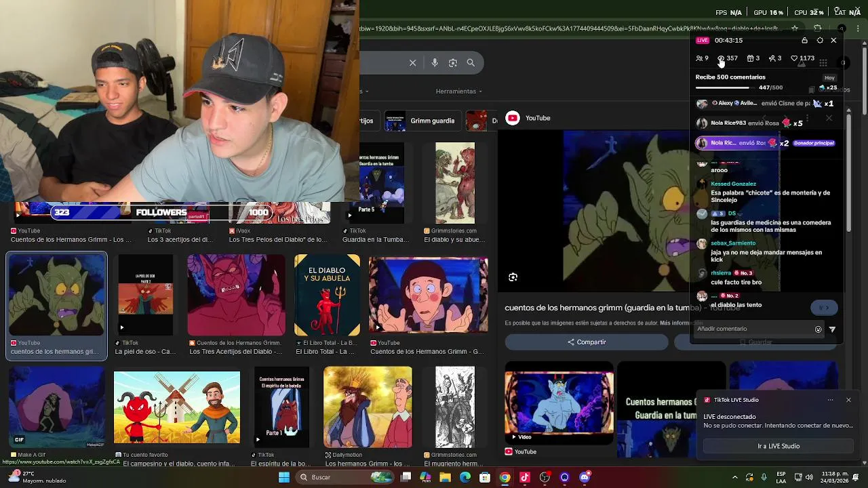Screen dimensions: 868x488
Task: Click the taskbar Buscar search box
Action: click(344, 477)
